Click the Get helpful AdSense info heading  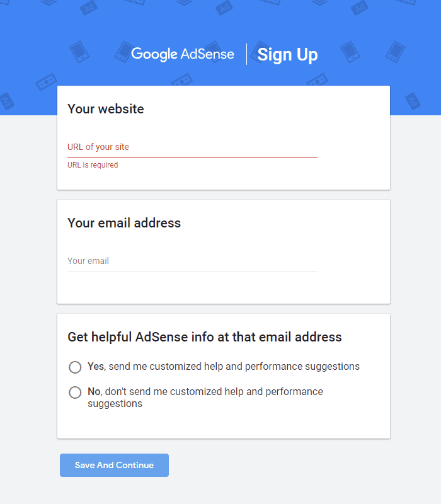tap(204, 337)
